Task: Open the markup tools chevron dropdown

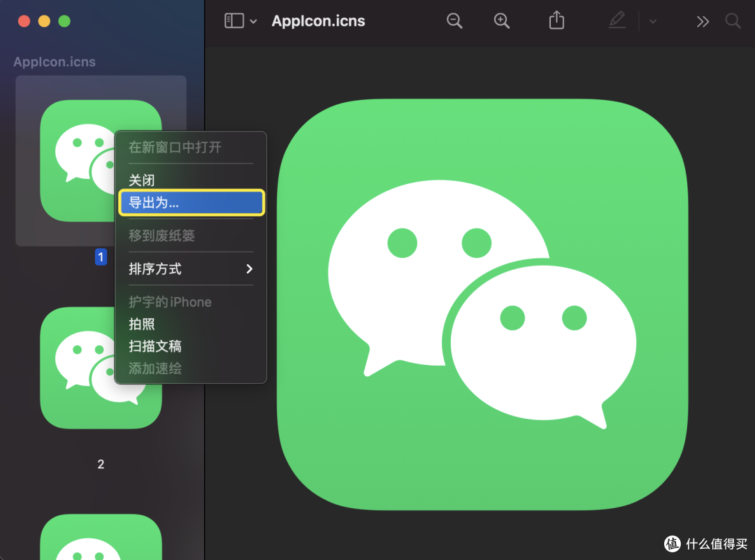Action: (x=652, y=22)
